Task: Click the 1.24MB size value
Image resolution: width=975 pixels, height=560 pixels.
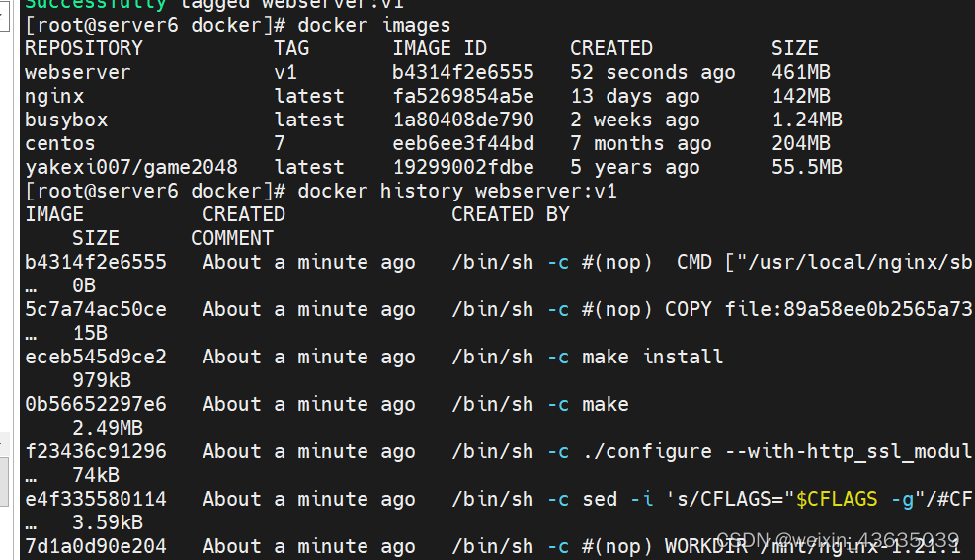Action: point(807,120)
